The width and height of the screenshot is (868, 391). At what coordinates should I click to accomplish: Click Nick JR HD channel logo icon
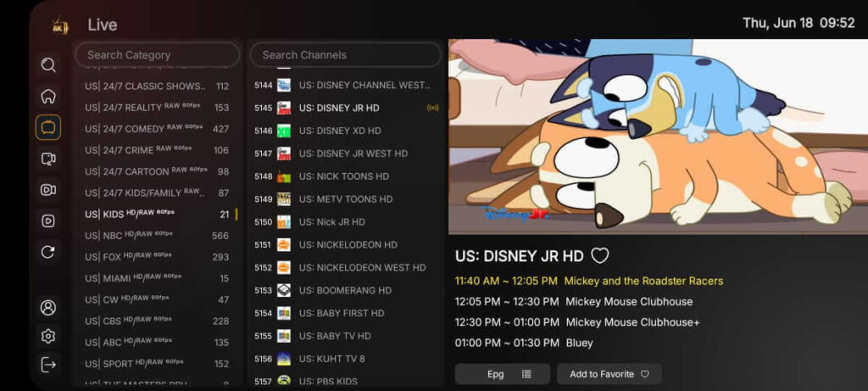pos(283,222)
